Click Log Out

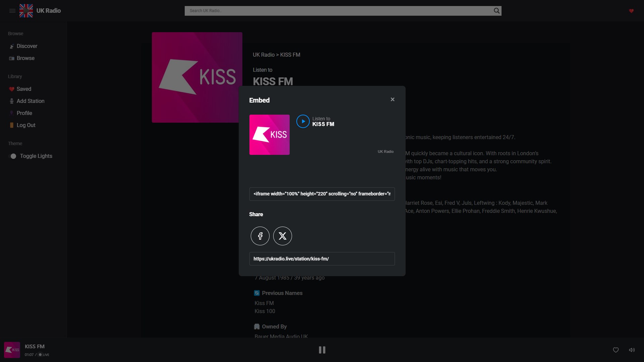pyautogui.click(x=26, y=125)
